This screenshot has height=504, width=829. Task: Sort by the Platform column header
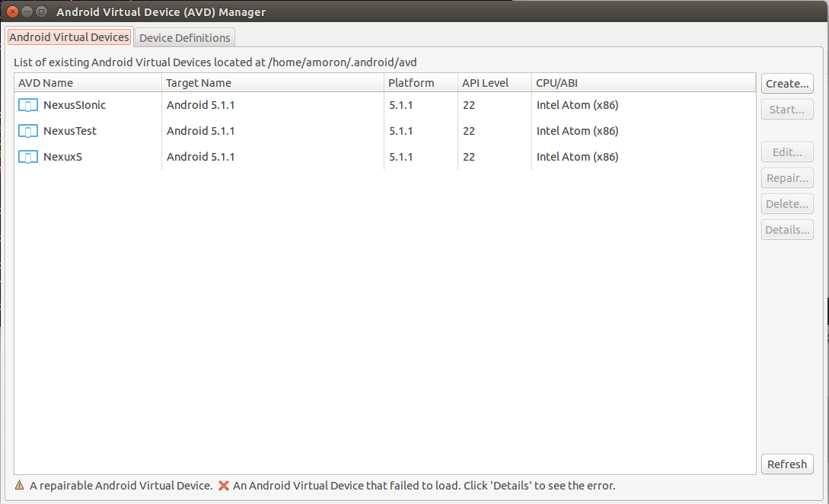(421, 83)
